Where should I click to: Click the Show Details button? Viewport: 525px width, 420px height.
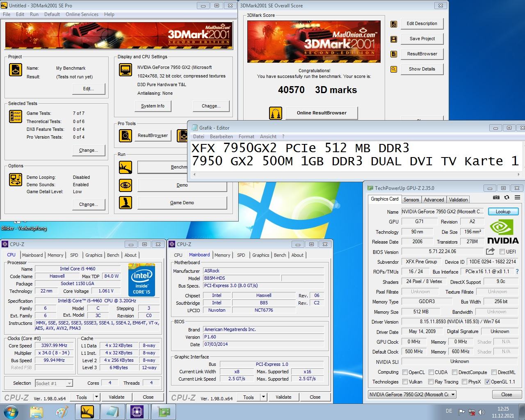[422, 69]
